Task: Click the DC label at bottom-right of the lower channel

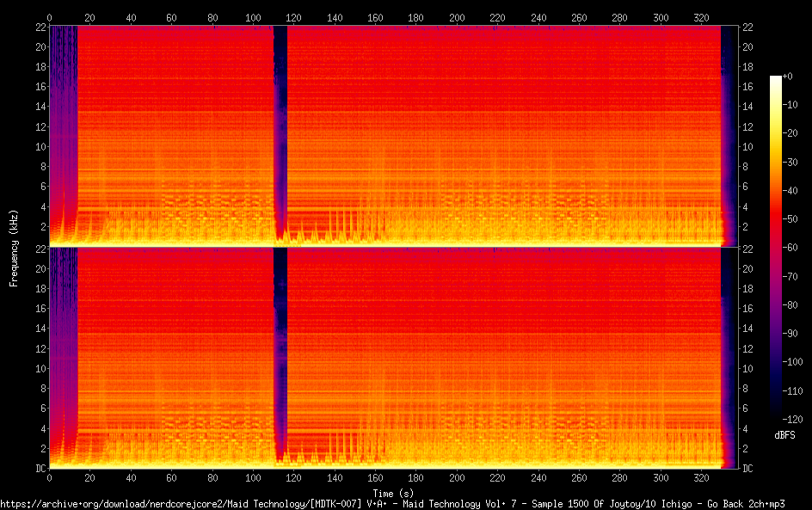Action: 748,469
